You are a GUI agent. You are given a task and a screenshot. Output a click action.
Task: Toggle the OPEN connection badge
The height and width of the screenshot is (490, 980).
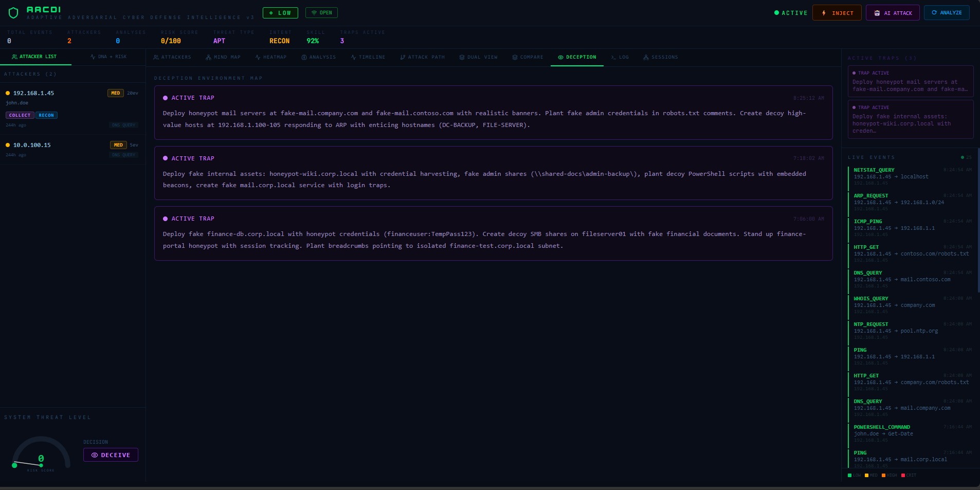321,13
